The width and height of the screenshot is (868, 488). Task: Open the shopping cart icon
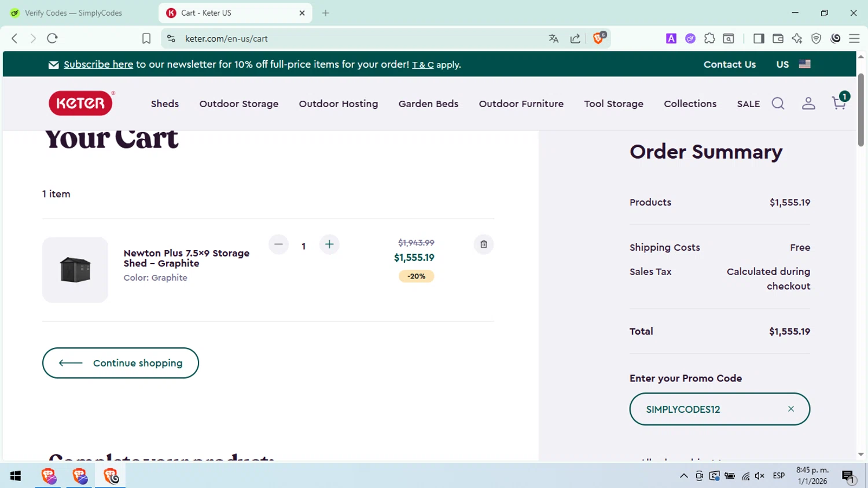840,102
